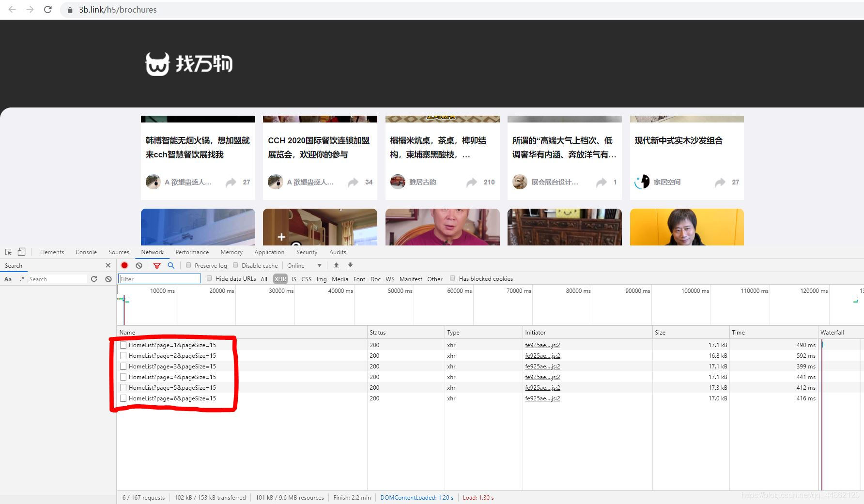Click the 雅居古韵 author avatar

click(398, 182)
